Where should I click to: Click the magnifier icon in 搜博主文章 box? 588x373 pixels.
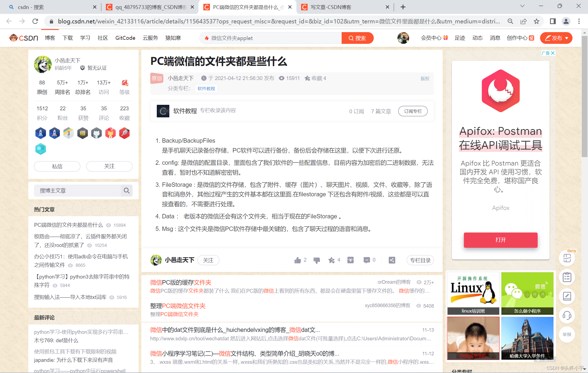(126, 191)
